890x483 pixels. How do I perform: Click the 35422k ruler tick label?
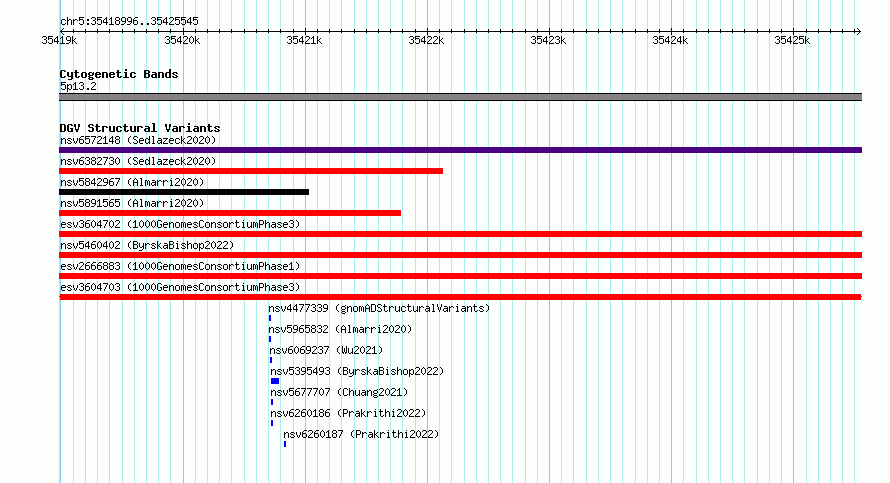pyautogui.click(x=426, y=40)
